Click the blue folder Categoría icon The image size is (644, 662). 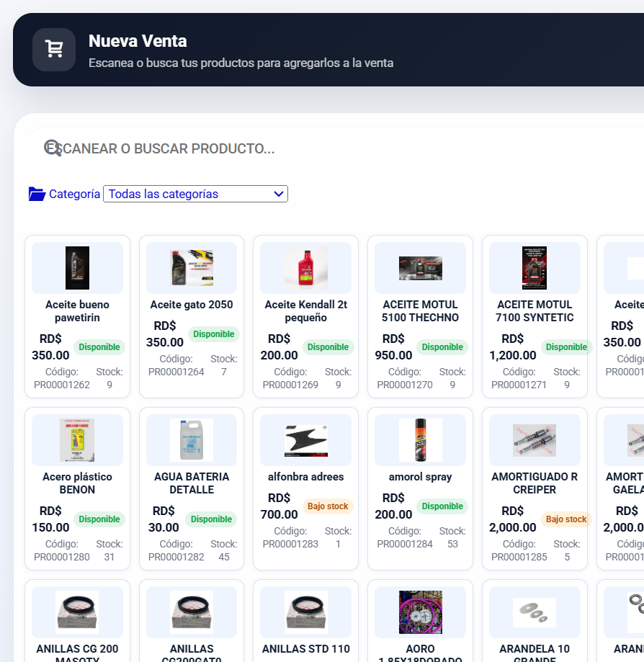37,194
